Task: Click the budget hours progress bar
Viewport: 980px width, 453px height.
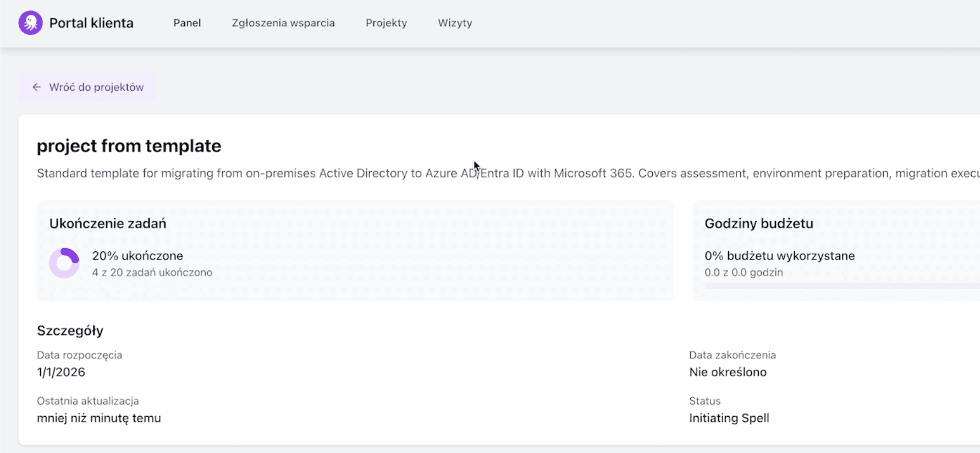Action: (841, 286)
